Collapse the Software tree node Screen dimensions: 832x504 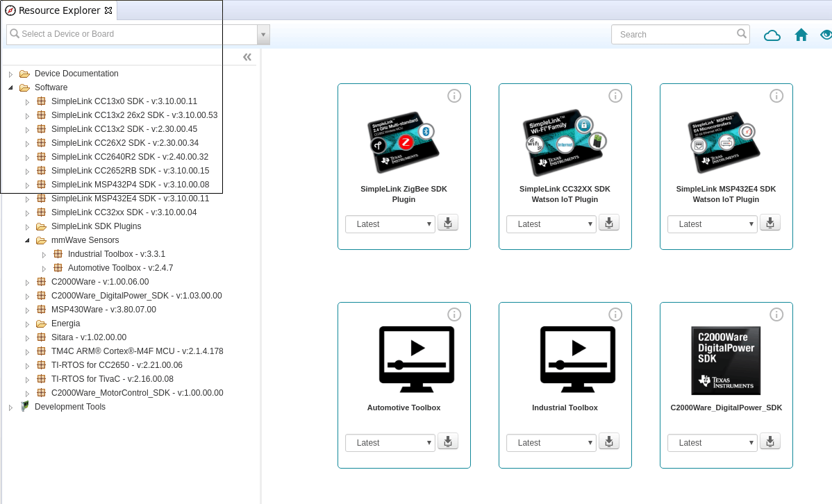click(x=10, y=88)
